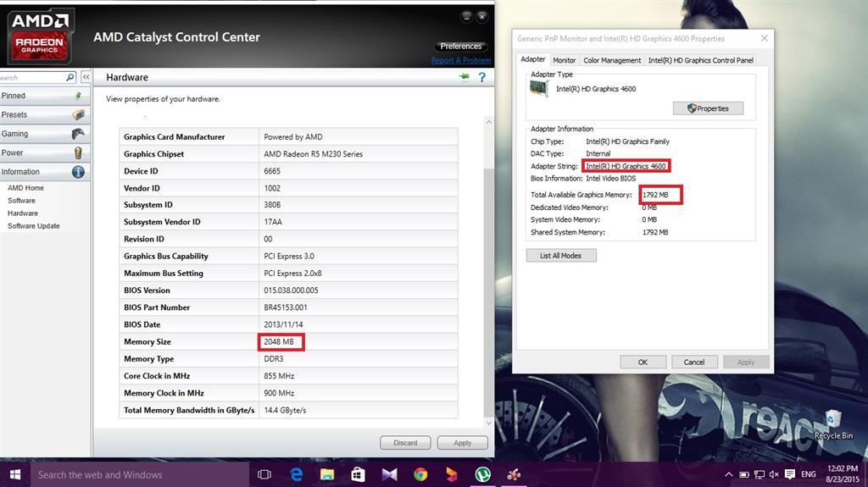
Task: Click the Pinned pin icon in sidebar
Action: pyautogui.click(x=78, y=96)
